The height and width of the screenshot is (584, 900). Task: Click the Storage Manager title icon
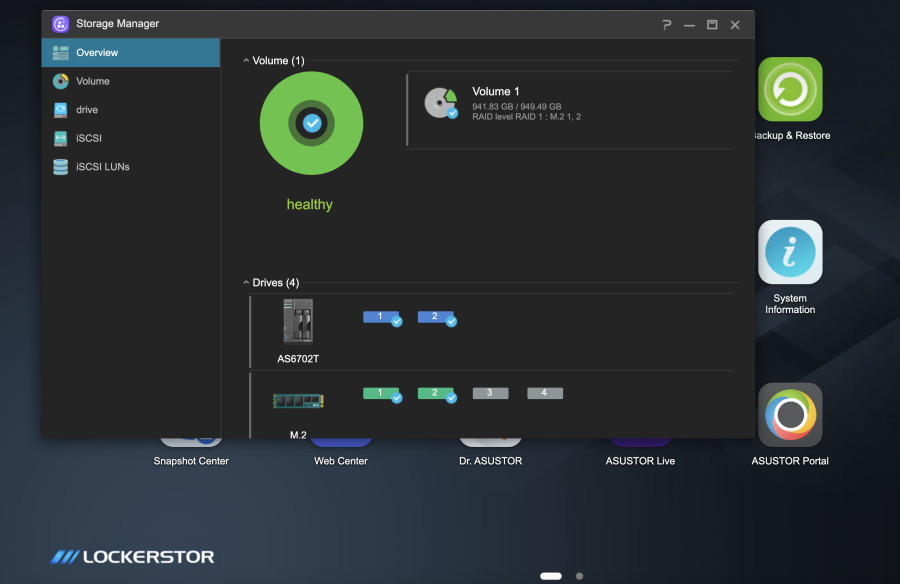click(61, 24)
